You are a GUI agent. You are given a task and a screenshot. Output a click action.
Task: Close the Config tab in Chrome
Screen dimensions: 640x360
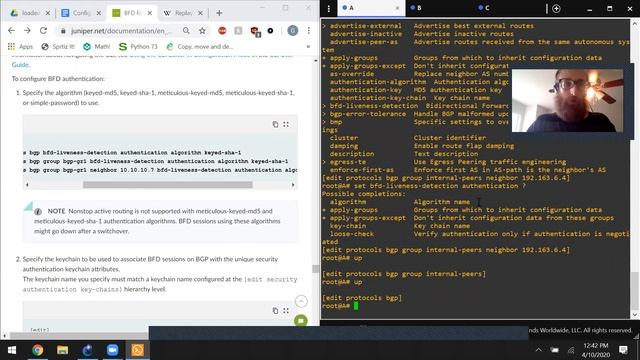coord(98,13)
